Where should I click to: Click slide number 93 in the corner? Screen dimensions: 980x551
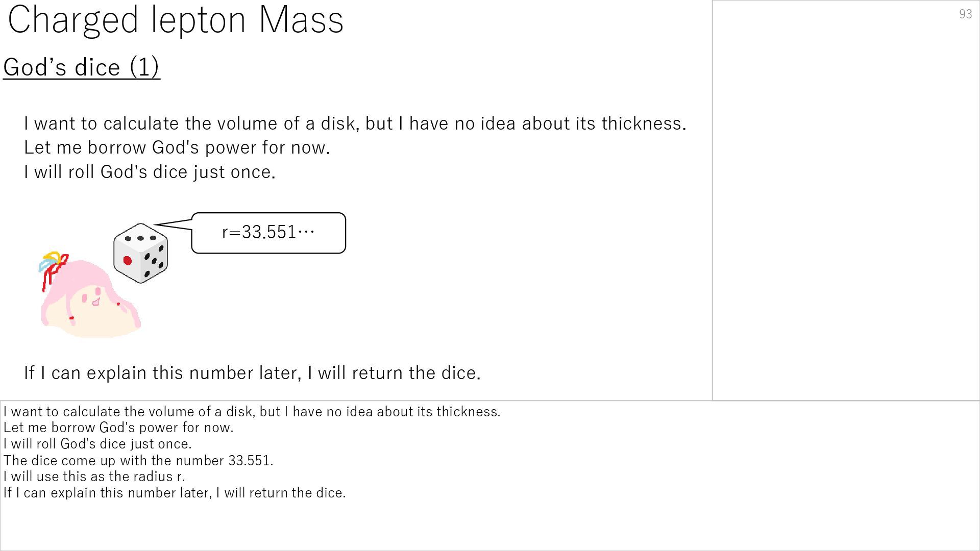965,14
